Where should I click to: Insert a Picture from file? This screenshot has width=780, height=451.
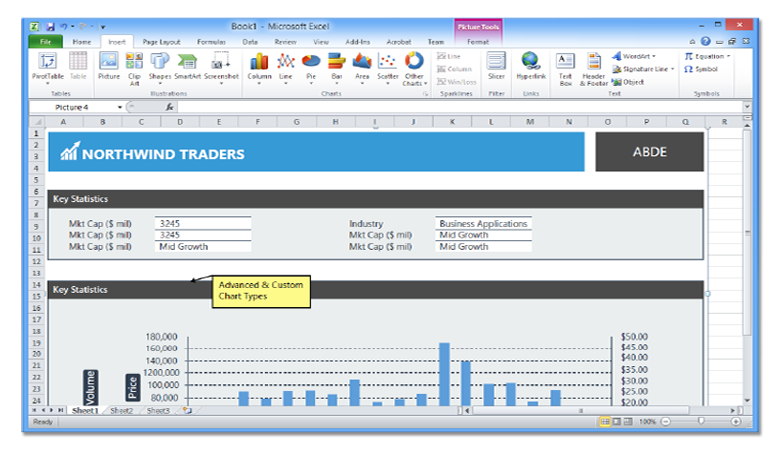click(x=108, y=66)
